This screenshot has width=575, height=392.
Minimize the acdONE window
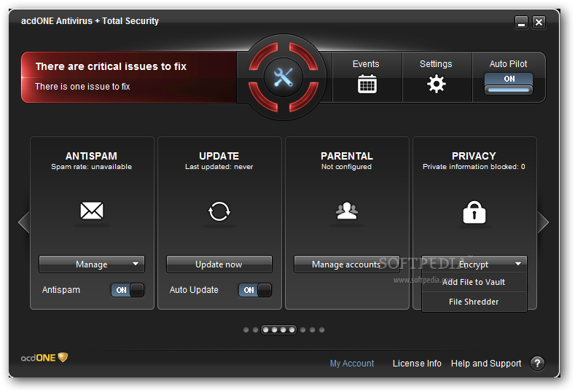[x=521, y=23]
